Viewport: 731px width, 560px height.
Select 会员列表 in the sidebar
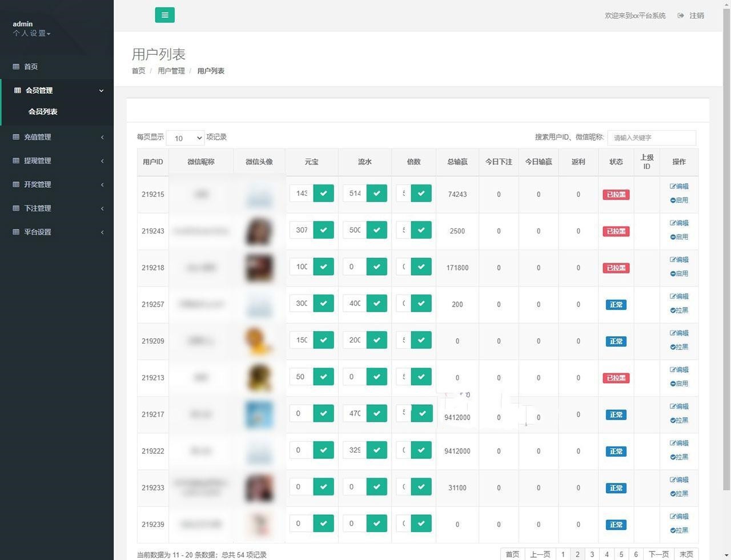point(43,111)
